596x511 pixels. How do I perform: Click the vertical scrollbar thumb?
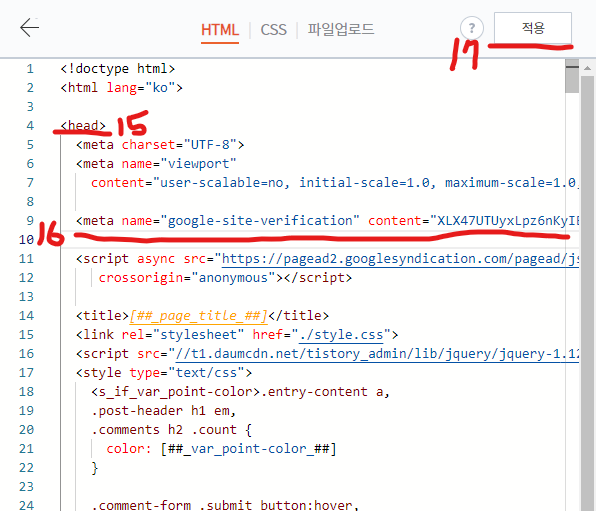(587, 293)
